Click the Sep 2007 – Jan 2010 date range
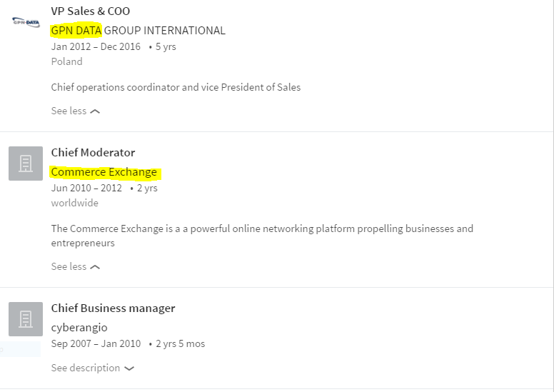Image resolution: width=554 pixels, height=392 pixels. click(x=96, y=343)
